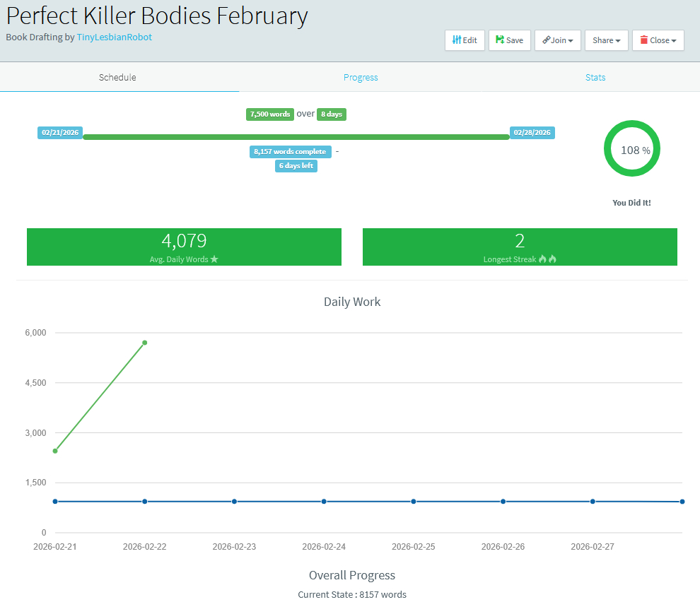Select the Schedule tab
The width and height of the screenshot is (700, 614).
click(117, 77)
